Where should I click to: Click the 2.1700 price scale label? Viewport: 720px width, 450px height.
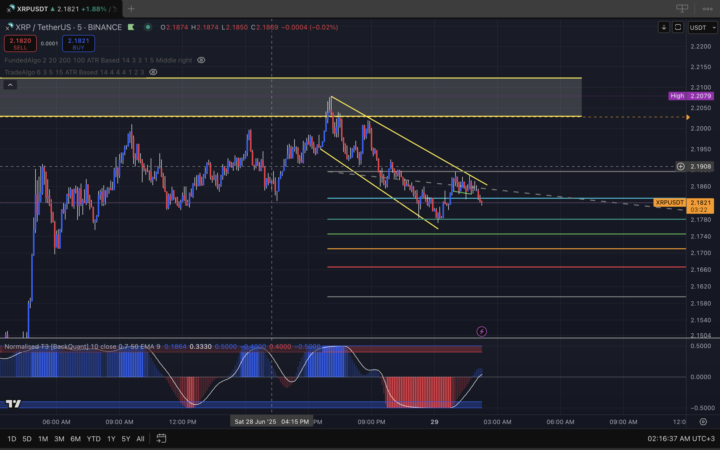701,253
